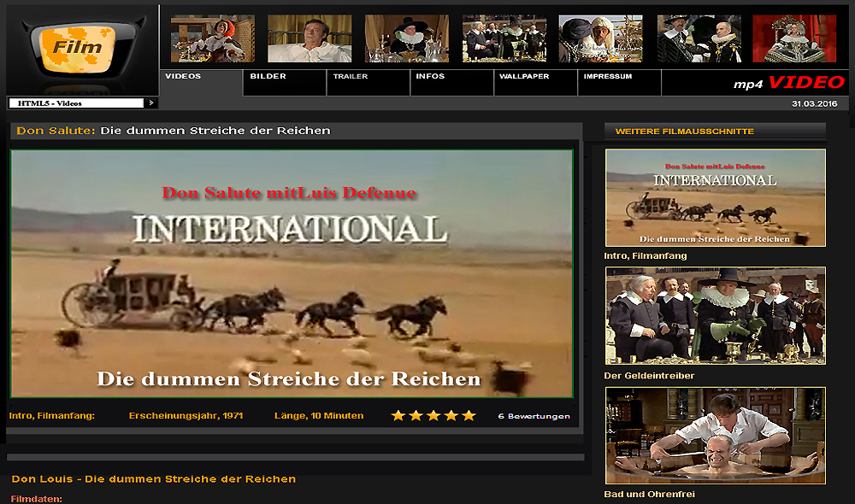Click the orange Film logo icon
This screenshot has height=504, width=855.
tap(79, 48)
